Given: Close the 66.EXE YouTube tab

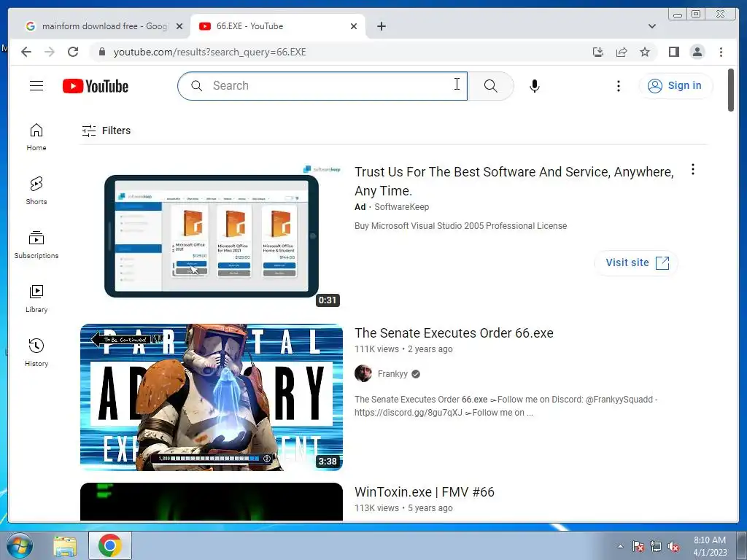Looking at the screenshot, I should click(354, 26).
